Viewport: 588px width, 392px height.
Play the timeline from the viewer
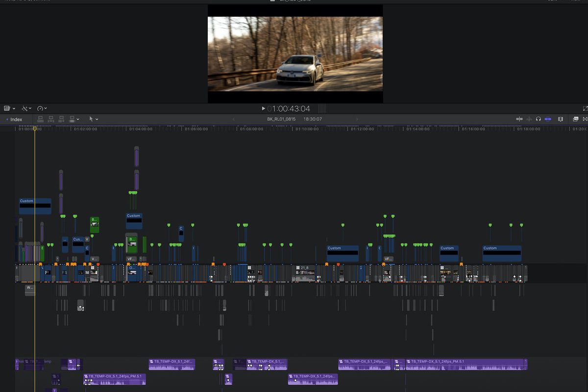click(x=263, y=108)
